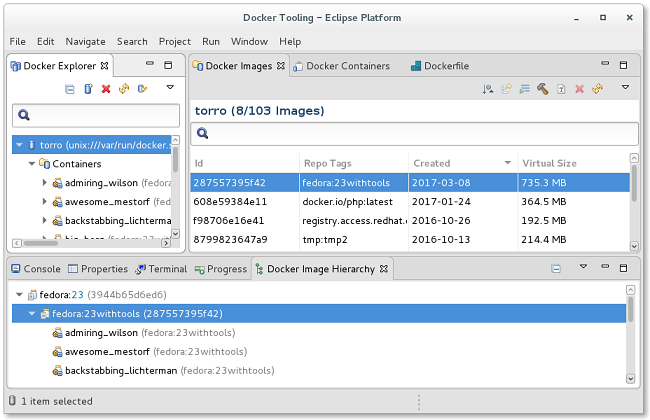Focus the Docker Explorer search field
This screenshot has width=650, height=420.
pyautogui.click(x=96, y=115)
